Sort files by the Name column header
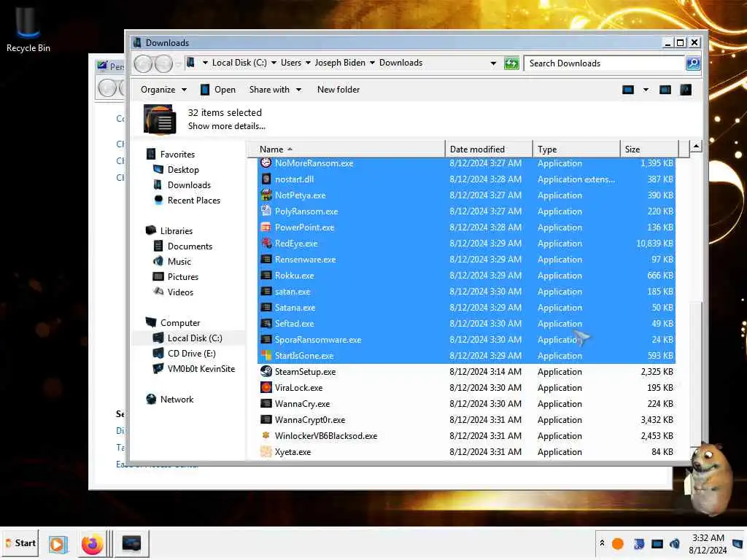The height and width of the screenshot is (560, 747). click(347, 149)
